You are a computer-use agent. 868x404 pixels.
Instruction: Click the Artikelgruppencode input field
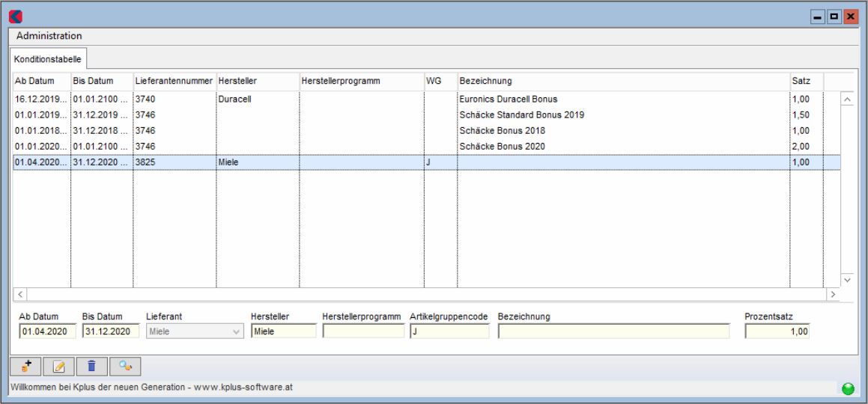tap(449, 331)
